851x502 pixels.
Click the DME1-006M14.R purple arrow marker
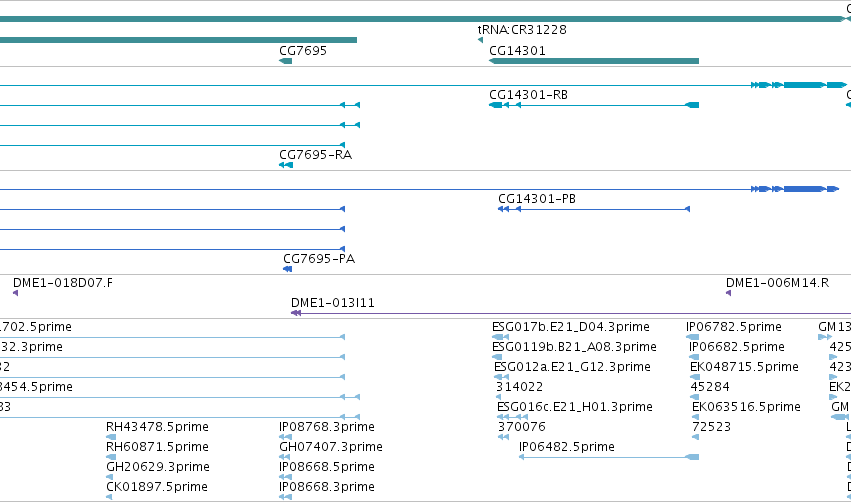click(x=728, y=293)
